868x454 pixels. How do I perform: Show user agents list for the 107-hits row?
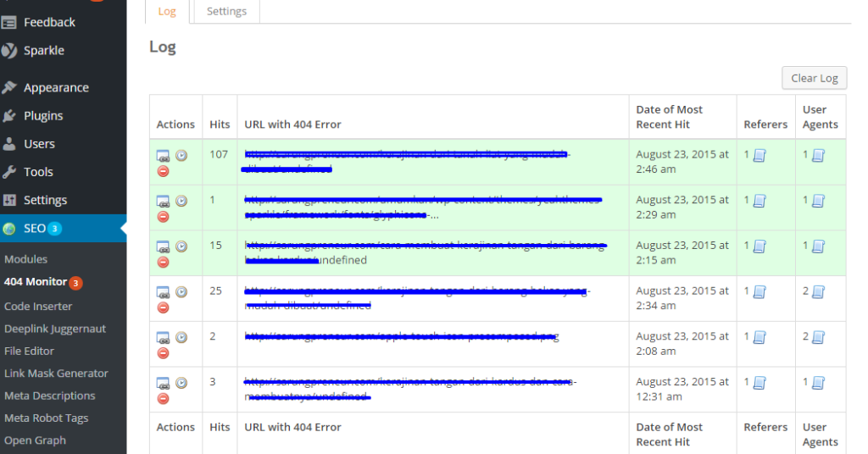(x=818, y=155)
